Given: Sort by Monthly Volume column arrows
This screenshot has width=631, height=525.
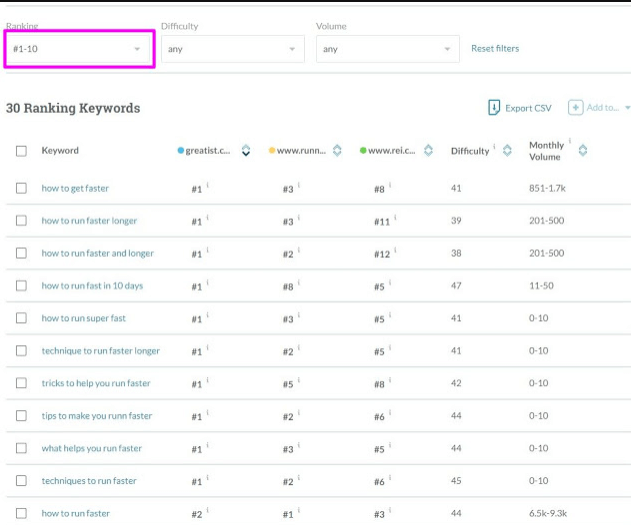Looking at the screenshot, I should click(583, 151).
